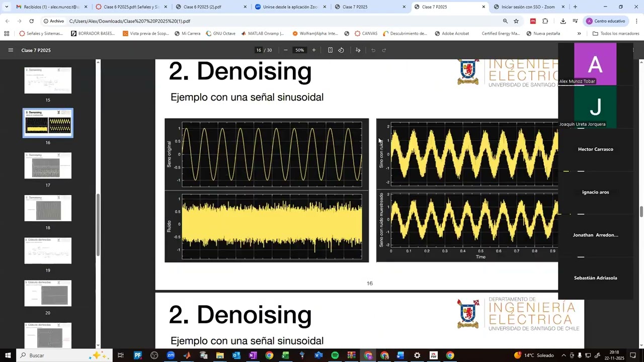This screenshot has width=644, height=362.
Task: Open Nueva pestaña bookmark
Action: [543, 34]
